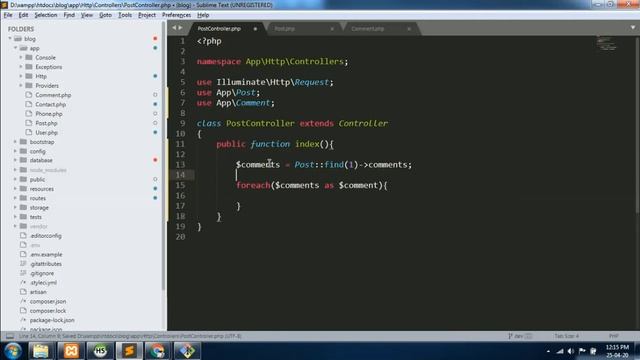
Task: Open the Find menu
Action: tap(69, 15)
